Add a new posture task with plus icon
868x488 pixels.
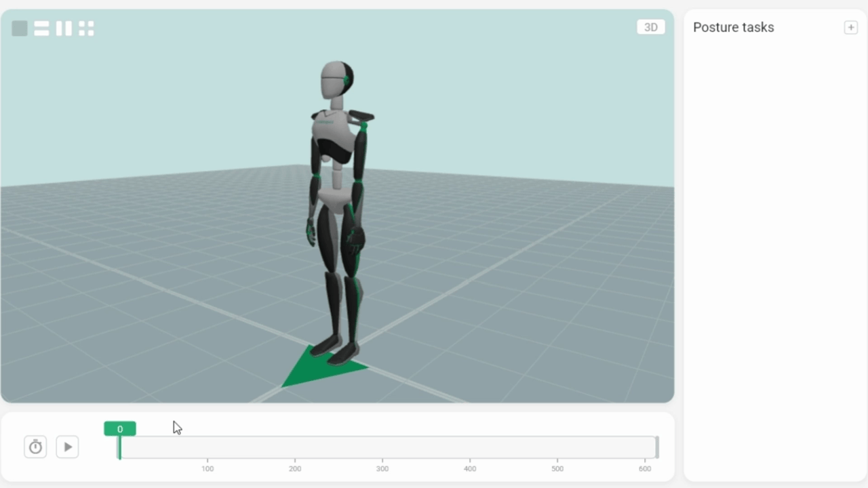pyautogui.click(x=850, y=27)
